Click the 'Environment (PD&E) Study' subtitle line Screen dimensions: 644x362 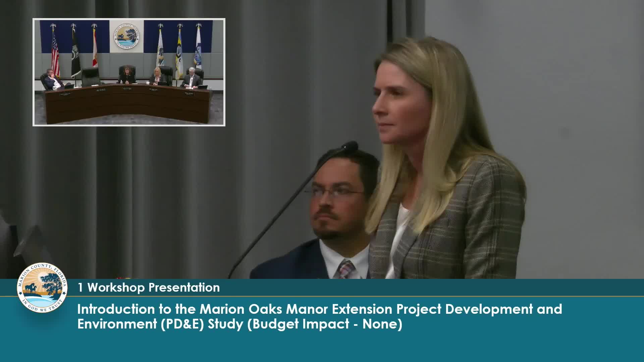click(x=239, y=324)
